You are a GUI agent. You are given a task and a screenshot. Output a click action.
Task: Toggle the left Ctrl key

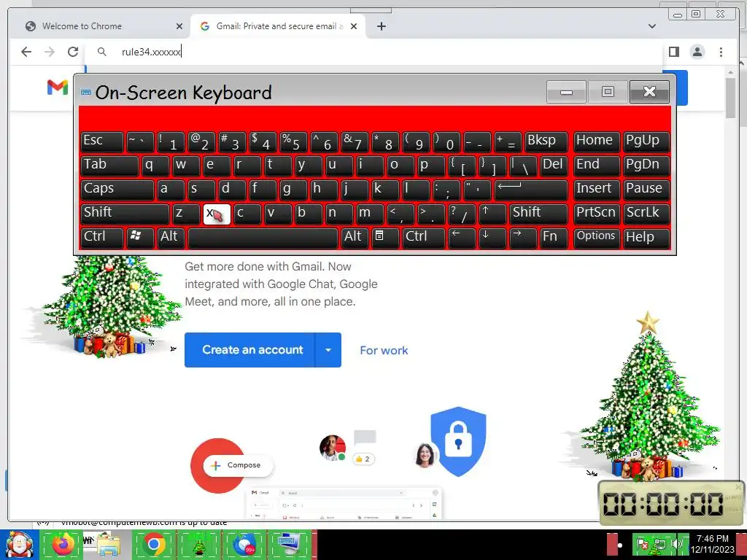point(102,237)
